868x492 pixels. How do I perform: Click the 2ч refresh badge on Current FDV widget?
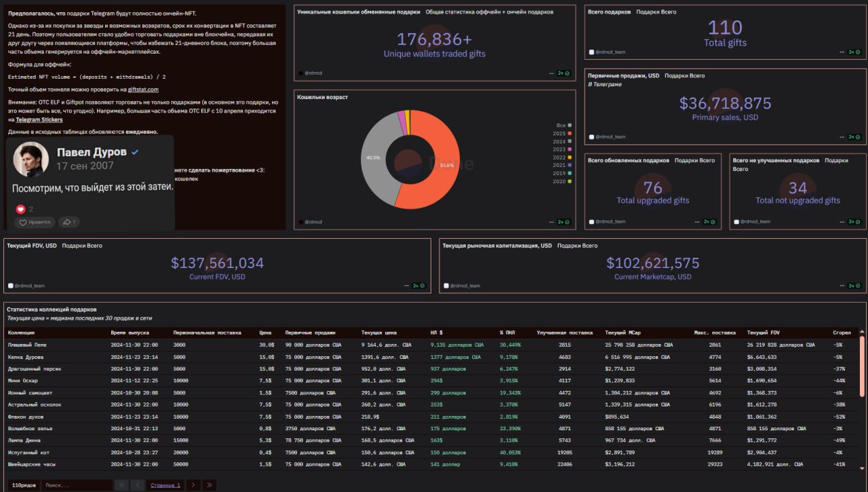(419, 286)
